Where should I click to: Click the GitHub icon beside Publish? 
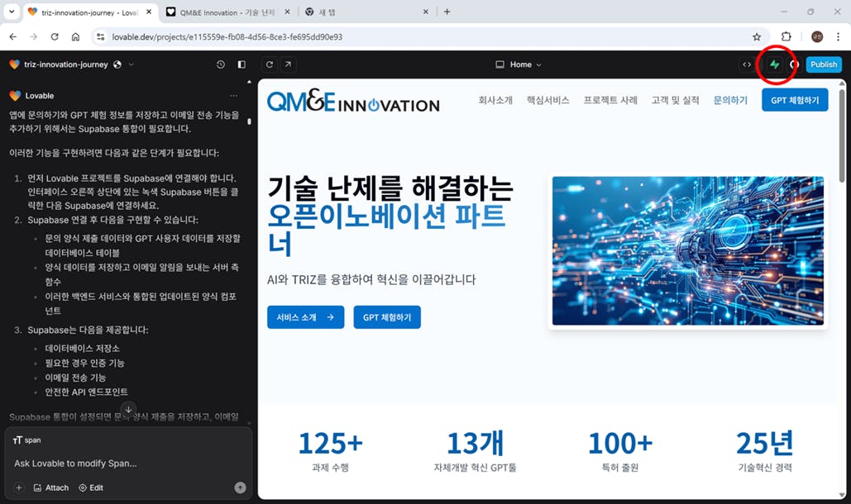[x=795, y=64]
